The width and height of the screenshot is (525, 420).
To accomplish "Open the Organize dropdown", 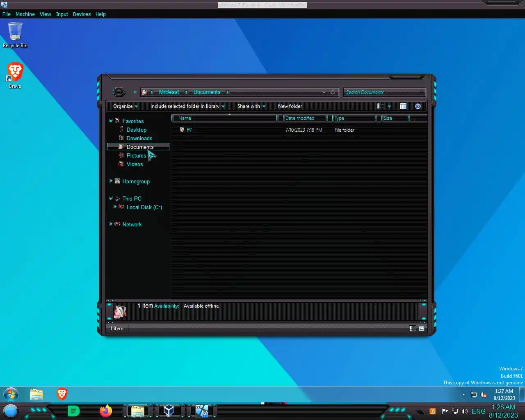I will (x=126, y=106).
